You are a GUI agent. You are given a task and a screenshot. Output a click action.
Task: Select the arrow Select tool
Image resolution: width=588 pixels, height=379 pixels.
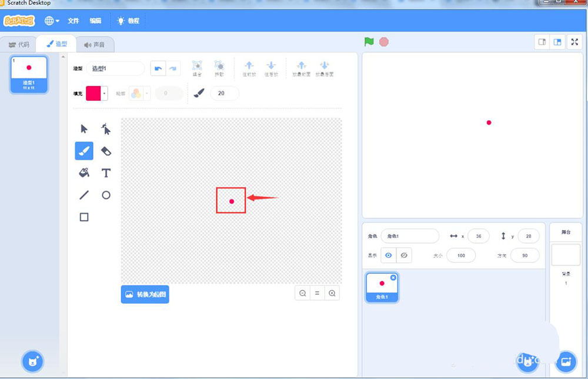click(84, 129)
